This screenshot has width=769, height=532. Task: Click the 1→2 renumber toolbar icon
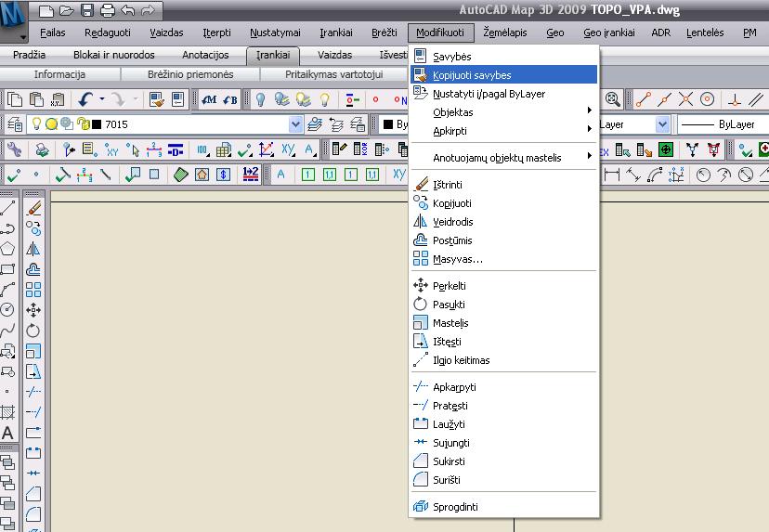pos(251,174)
